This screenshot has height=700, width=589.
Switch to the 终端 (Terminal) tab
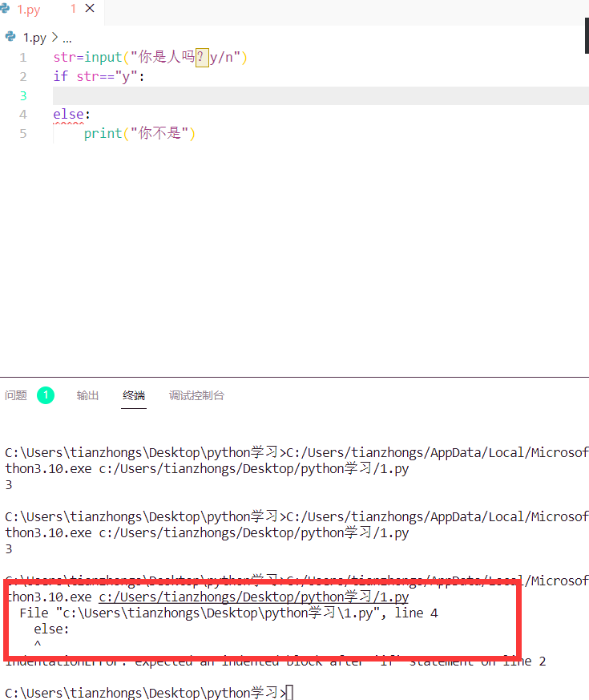point(134,395)
